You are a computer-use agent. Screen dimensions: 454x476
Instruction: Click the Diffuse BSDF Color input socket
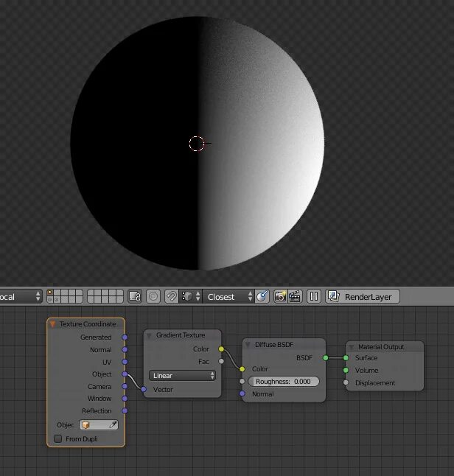coord(242,369)
